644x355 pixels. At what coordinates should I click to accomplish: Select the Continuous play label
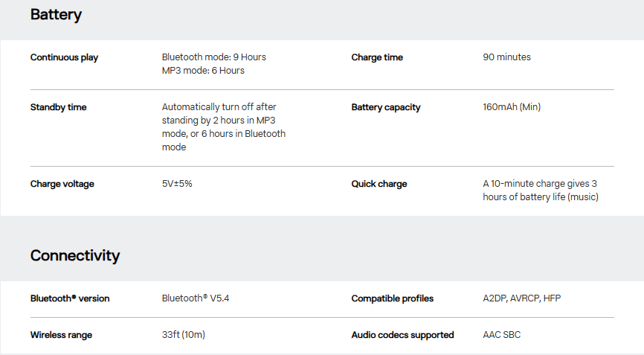[x=64, y=57]
